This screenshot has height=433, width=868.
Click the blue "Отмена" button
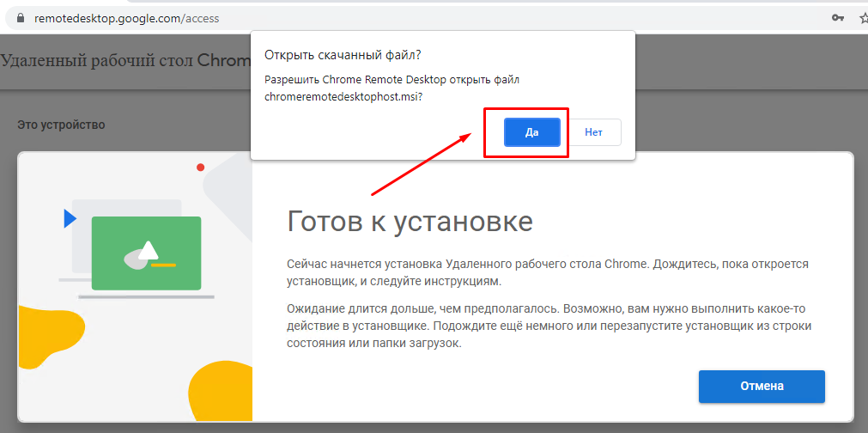pyautogui.click(x=762, y=387)
